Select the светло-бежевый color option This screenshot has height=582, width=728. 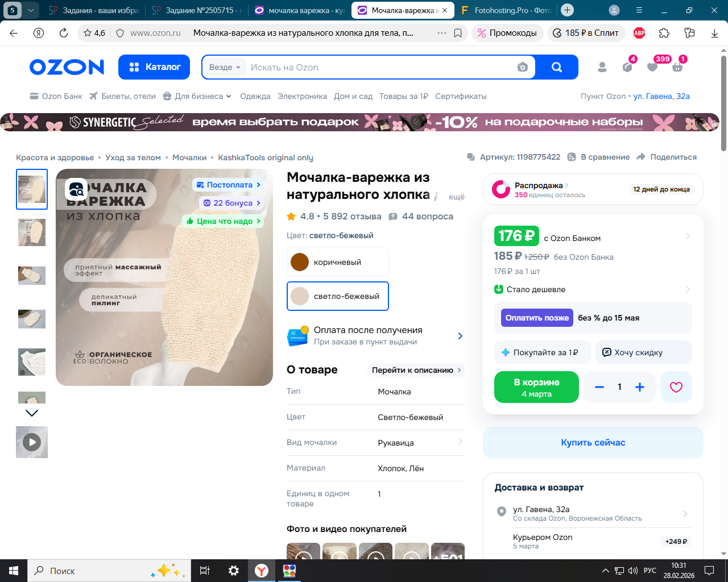338,296
